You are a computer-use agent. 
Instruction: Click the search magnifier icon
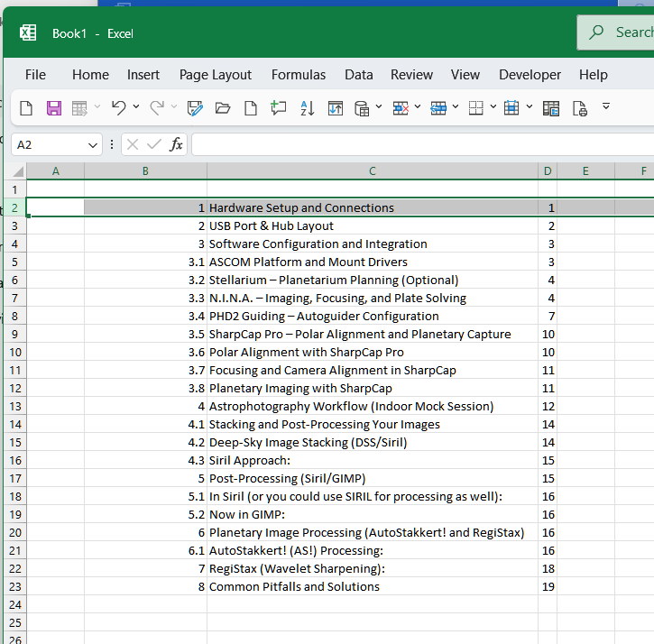(x=596, y=32)
